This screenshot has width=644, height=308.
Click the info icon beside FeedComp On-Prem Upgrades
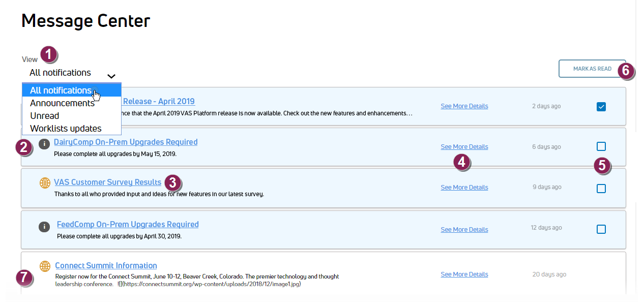pyautogui.click(x=44, y=227)
